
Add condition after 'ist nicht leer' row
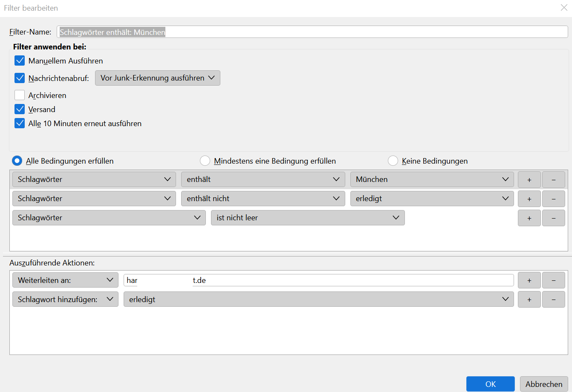[529, 218]
